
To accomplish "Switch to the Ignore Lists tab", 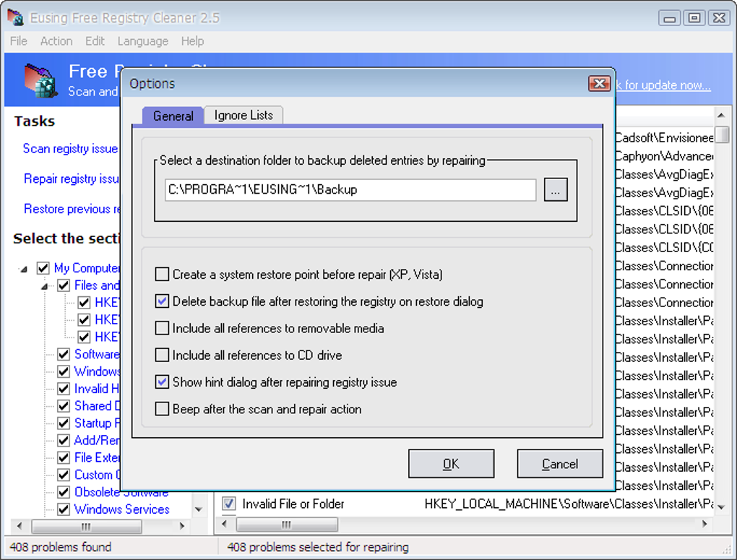I will pos(243,116).
